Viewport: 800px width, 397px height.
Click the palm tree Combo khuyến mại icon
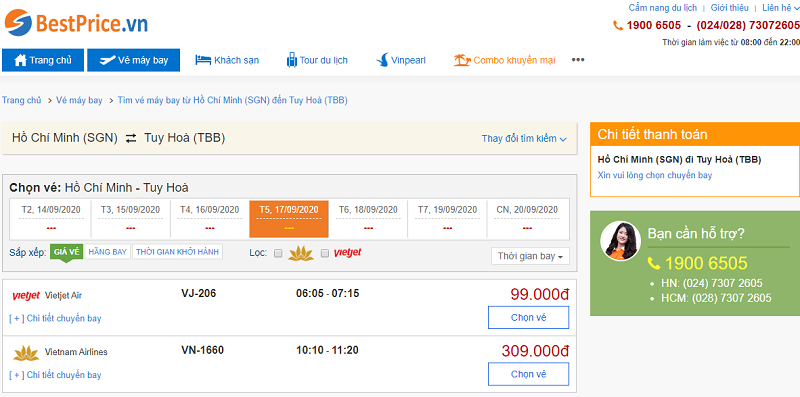462,60
